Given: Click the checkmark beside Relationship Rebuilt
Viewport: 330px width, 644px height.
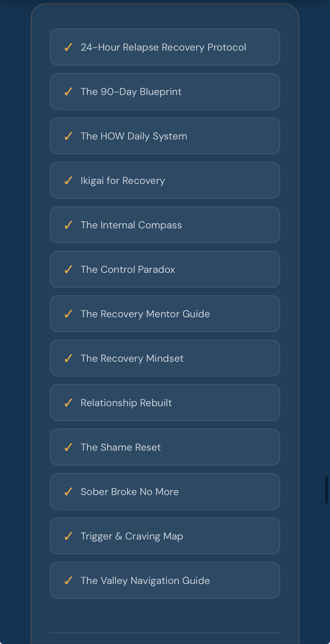Looking at the screenshot, I should pyautogui.click(x=68, y=403).
